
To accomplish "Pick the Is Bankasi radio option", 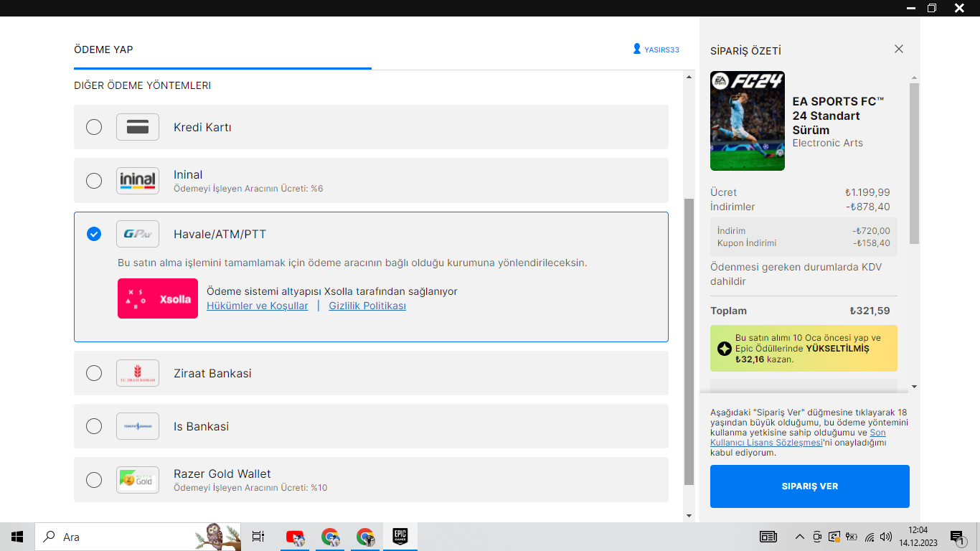I will click(94, 426).
